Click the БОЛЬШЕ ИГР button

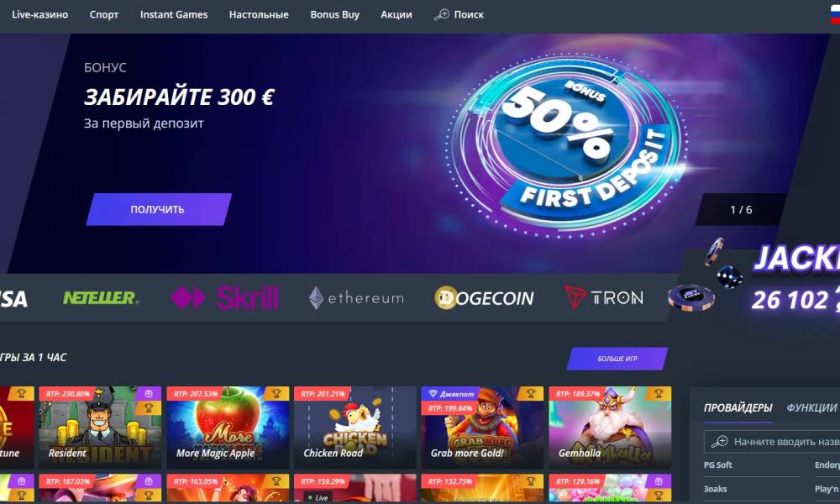[x=617, y=359]
